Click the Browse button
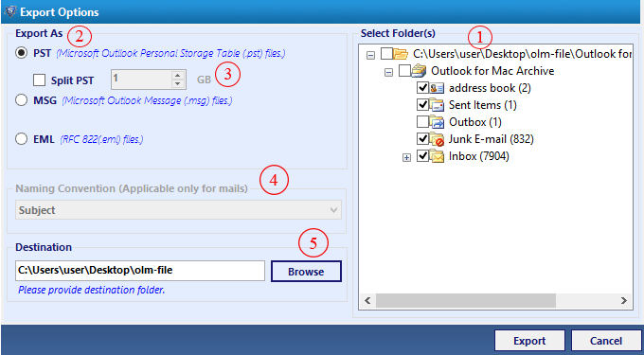This screenshot has height=355, width=644. click(x=306, y=272)
